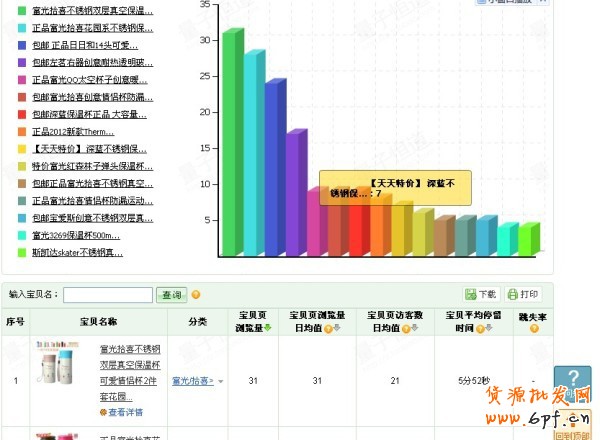Viewport: 600px width, 440px height.
Task: Select the tall cyan chart bar
Action: [254, 152]
